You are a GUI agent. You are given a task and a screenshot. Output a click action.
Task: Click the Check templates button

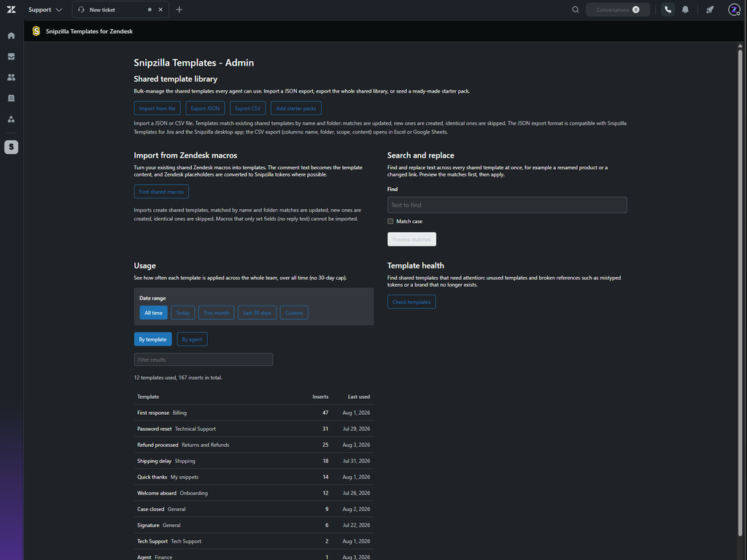coord(411,302)
